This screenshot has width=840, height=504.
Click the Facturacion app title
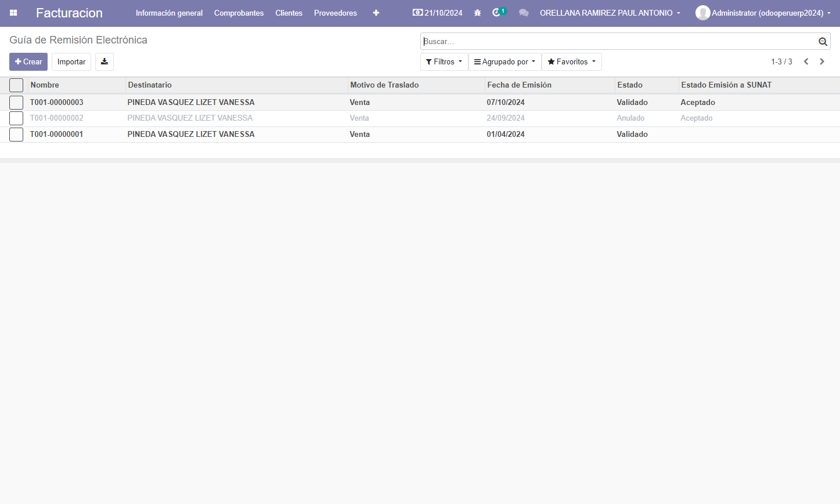69,13
